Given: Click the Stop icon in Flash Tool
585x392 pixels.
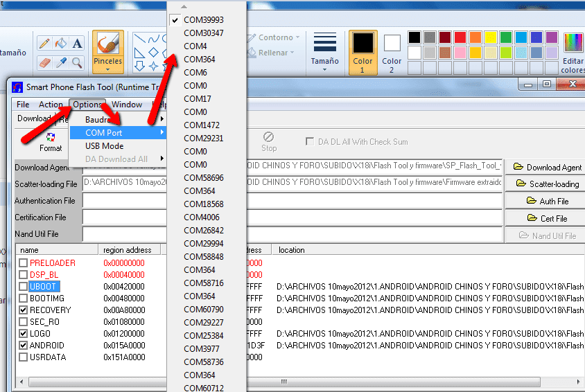Looking at the screenshot, I should click(x=269, y=136).
